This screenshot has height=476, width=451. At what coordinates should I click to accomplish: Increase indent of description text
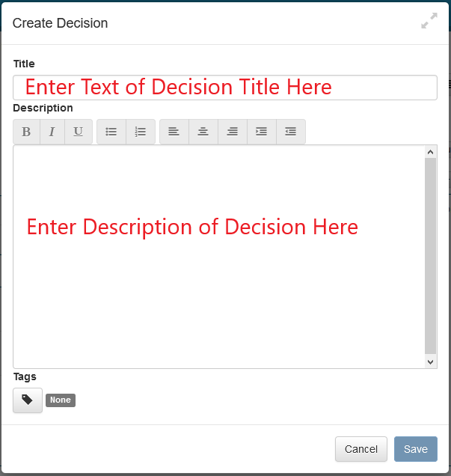(261, 132)
